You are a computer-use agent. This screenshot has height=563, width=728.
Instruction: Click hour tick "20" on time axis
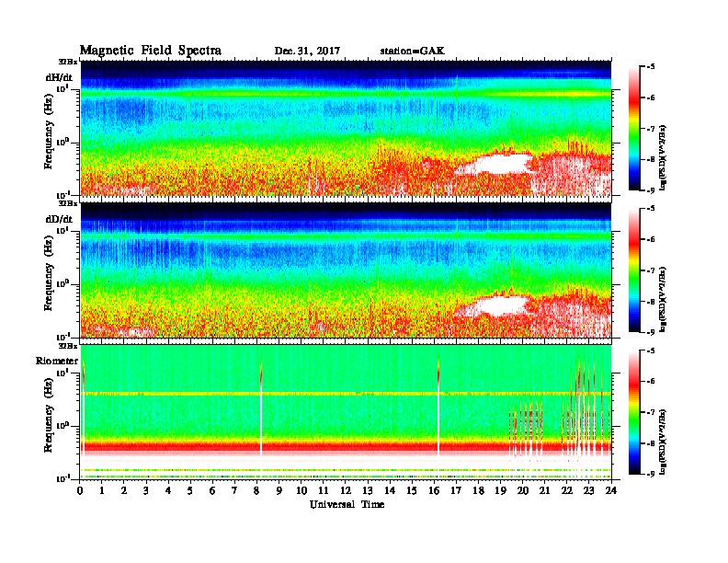tap(523, 491)
